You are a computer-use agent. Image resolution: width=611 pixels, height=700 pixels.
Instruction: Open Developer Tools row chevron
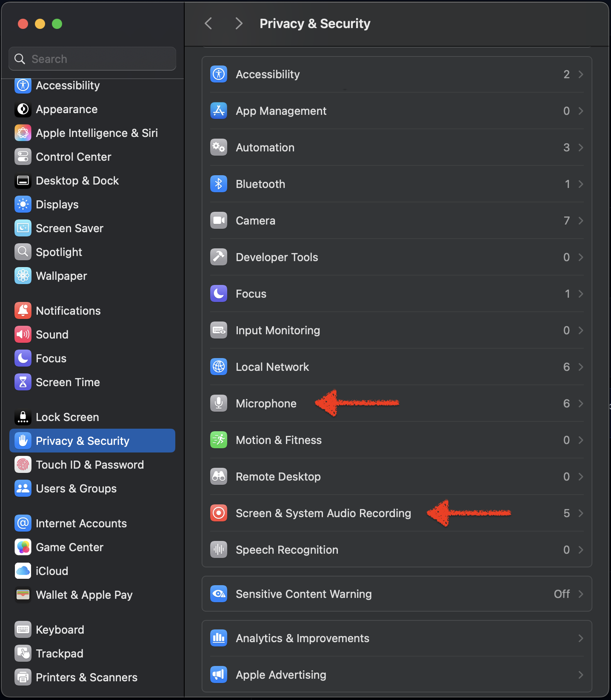pyautogui.click(x=581, y=257)
